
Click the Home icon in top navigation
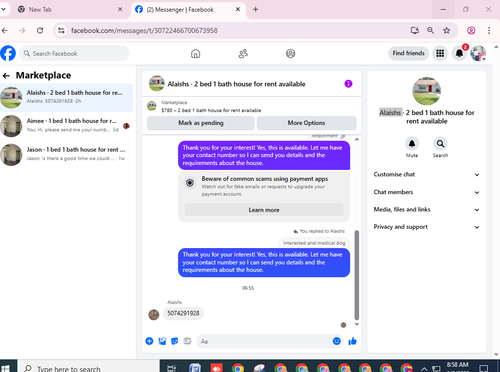[195, 53]
